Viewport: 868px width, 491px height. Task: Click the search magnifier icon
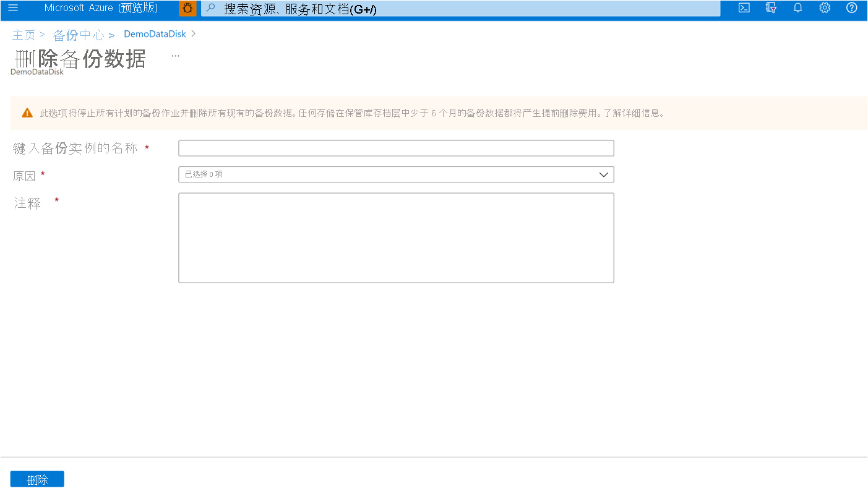click(x=209, y=8)
